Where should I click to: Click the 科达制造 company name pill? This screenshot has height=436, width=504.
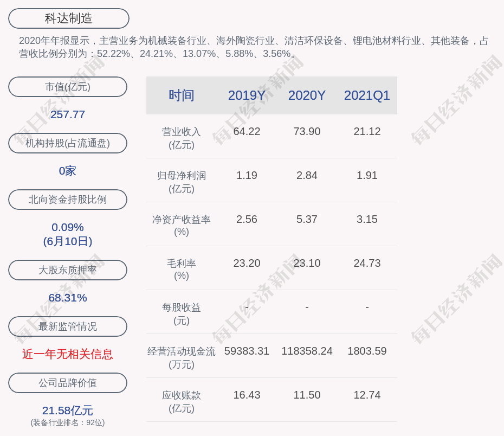pos(69,18)
